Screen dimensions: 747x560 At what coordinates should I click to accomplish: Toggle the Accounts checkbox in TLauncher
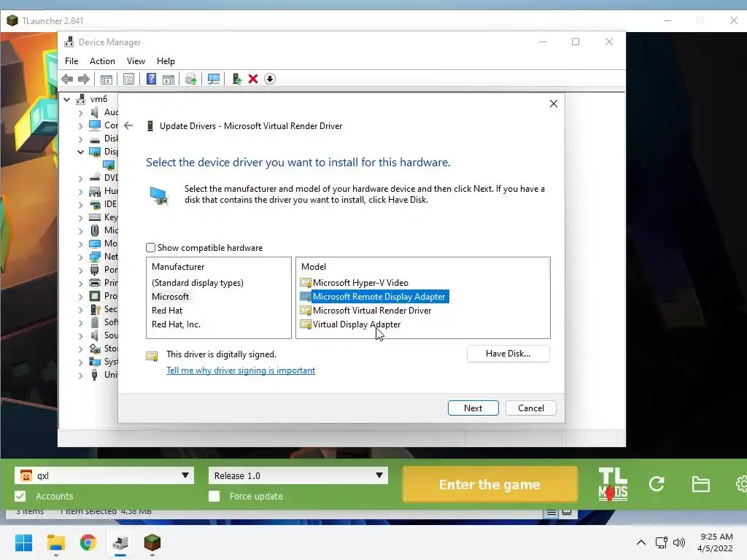(x=20, y=496)
